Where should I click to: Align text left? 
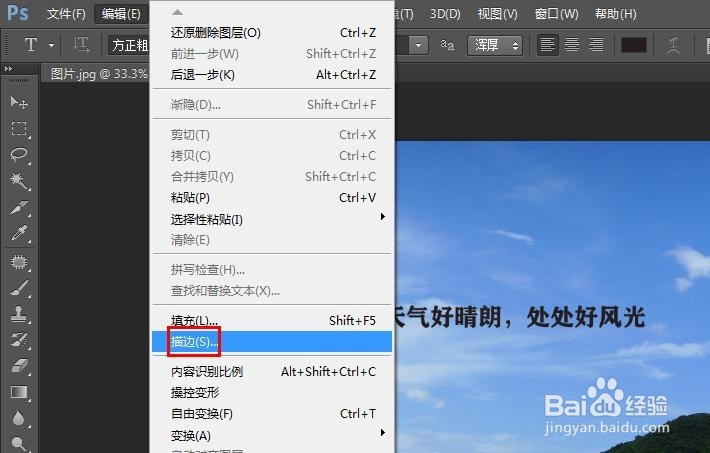point(547,44)
